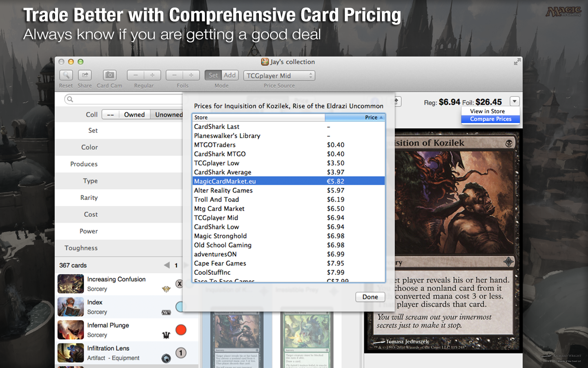Click the red mana circle for Infernal Plunge
588x368 pixels.
tap(181, 330)
